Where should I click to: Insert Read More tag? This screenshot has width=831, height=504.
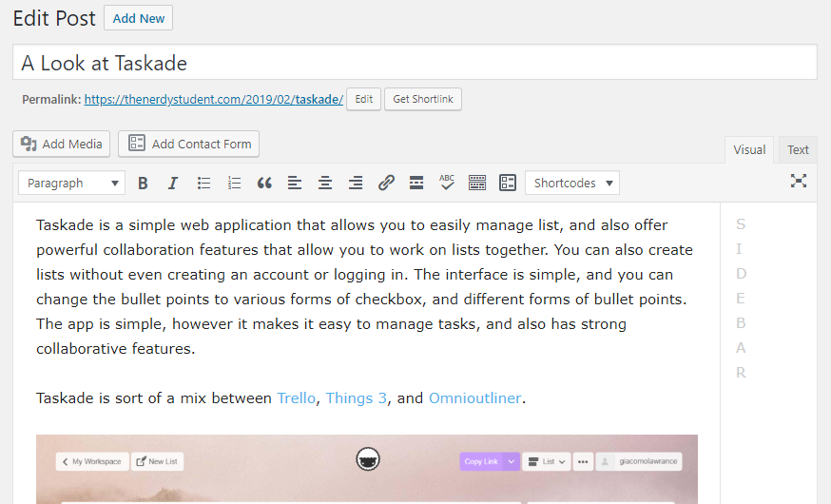[416, 183]
